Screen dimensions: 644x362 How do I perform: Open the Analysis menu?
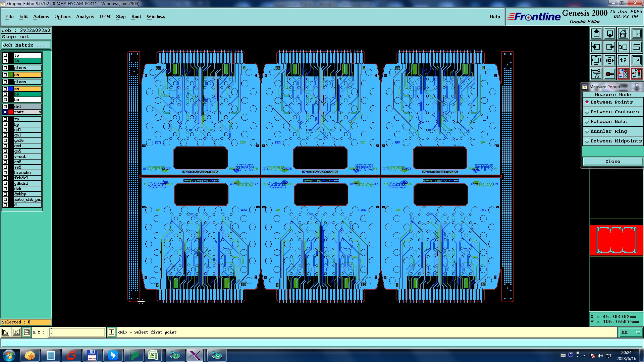tap(85, 16)
